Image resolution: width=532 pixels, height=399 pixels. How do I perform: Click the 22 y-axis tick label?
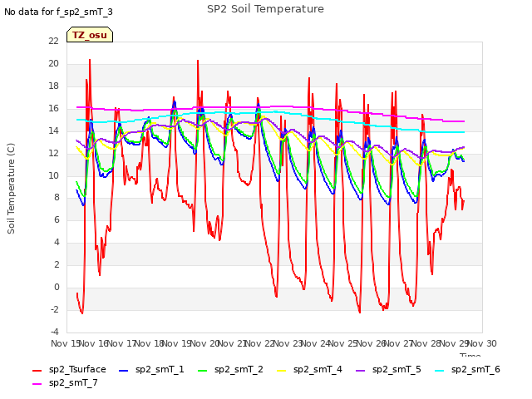[x=53, y=41]
